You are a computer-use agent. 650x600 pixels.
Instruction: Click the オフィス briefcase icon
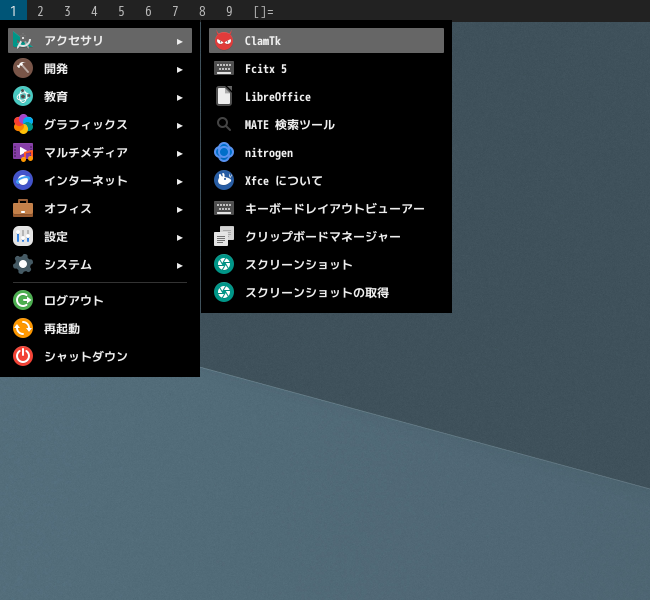click(x=23, y=208)
